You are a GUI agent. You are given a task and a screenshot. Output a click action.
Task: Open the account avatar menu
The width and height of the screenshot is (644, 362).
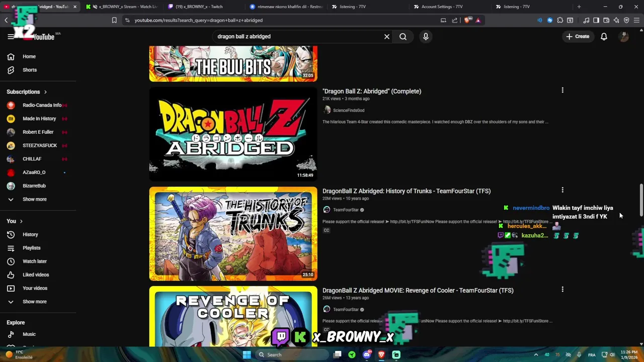pyautogui.click(x=624, y=36)
